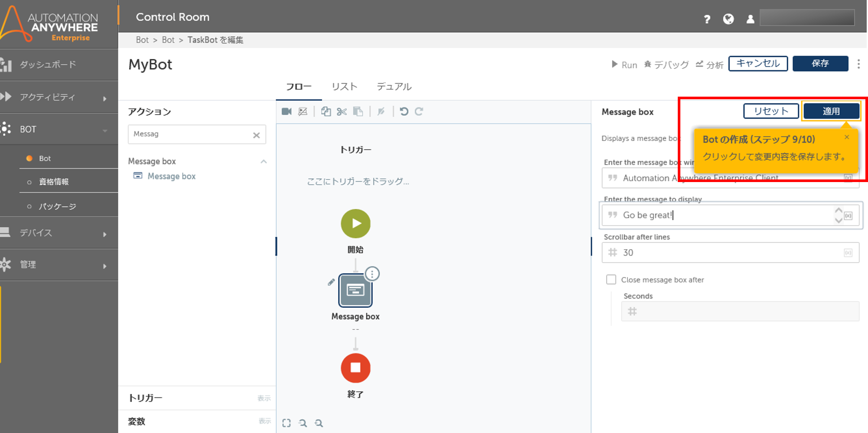Save the bot with 保存

pos(820,63)
